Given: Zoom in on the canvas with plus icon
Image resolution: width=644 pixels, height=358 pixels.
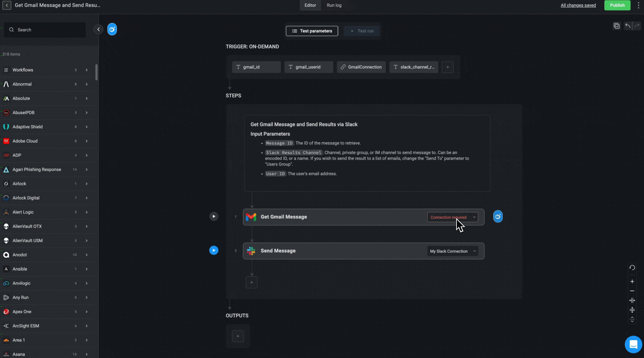Looking at the screenshot, I should click(632, 281).
